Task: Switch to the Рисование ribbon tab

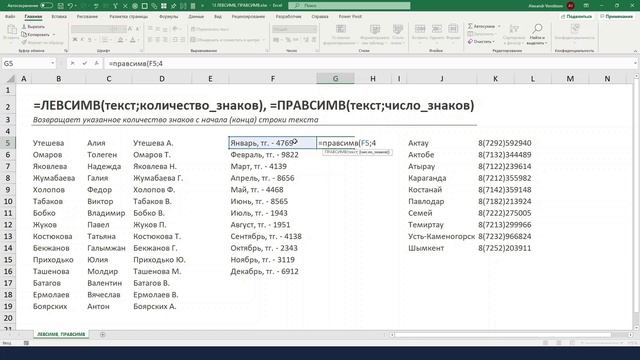Action: click(x=87, y=17)
